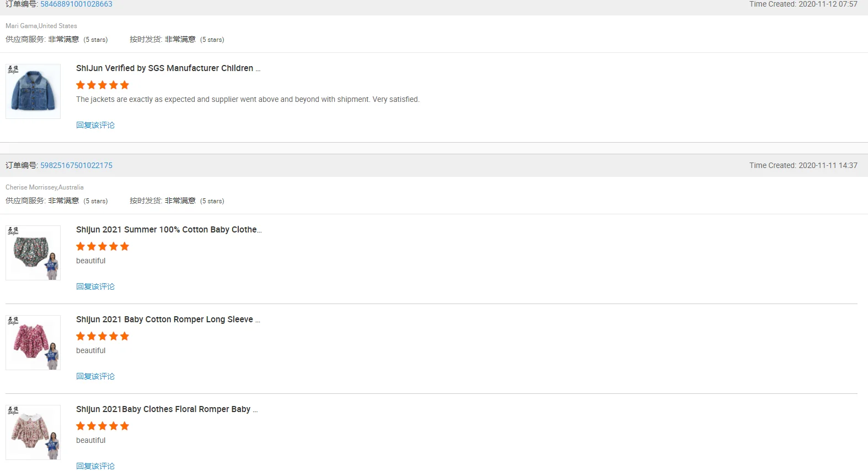Reply to the Cotton Romper Long Sleeve review

[95, 376]
